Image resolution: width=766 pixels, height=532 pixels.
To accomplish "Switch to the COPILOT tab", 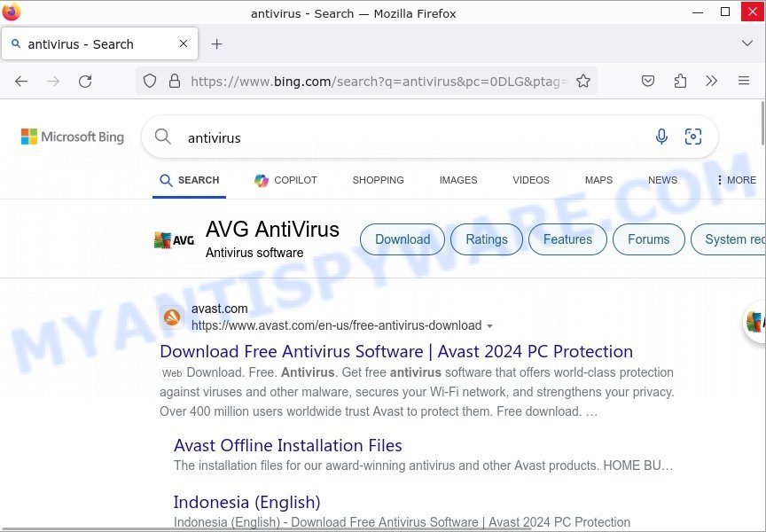I will tap(285, 180).
